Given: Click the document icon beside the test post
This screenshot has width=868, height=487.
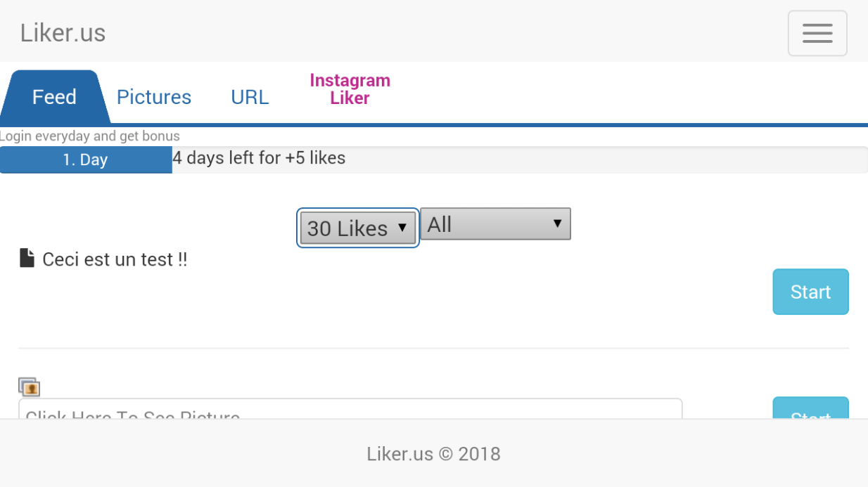Looking at the screenshot, I should (27, 259).
